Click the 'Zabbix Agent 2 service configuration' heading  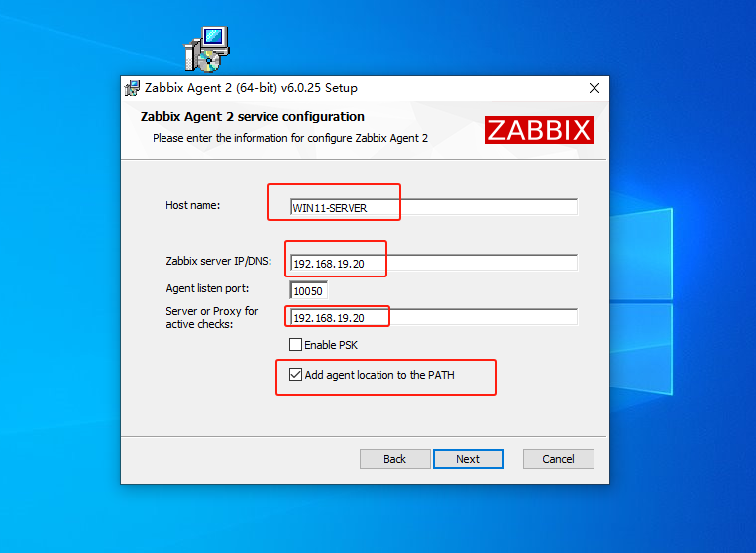coord(252,117)
